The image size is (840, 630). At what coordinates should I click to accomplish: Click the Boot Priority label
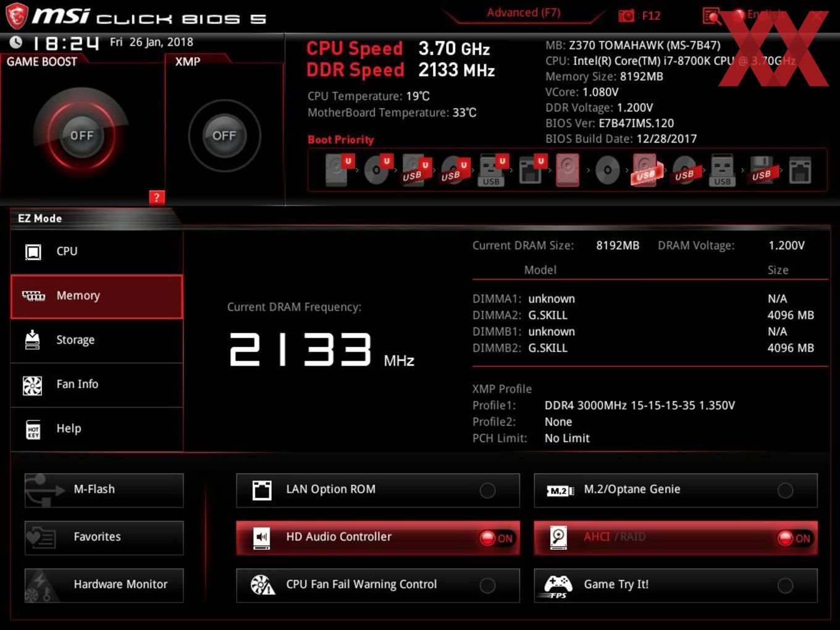click(x=341, y=140)
